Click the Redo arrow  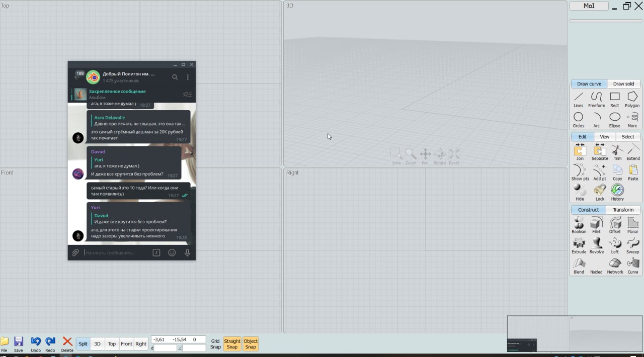click(x=50, y=344)
